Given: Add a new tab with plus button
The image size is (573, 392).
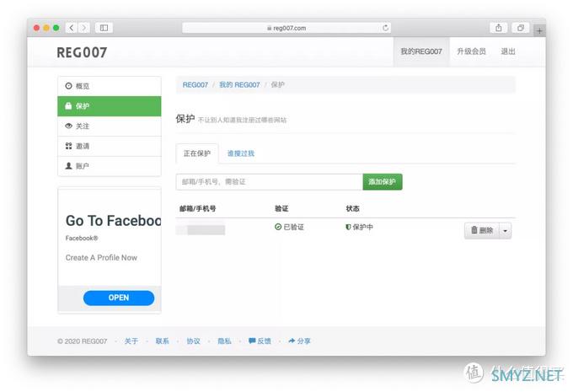Looking at the screenshot, I should click(539, 30).
